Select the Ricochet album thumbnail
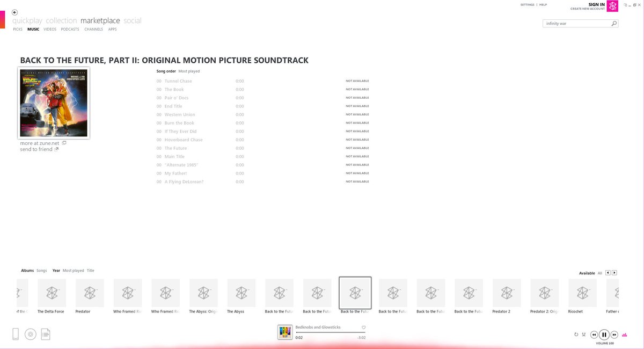This screenshot has height=349, width=644. tap(582, 293)
